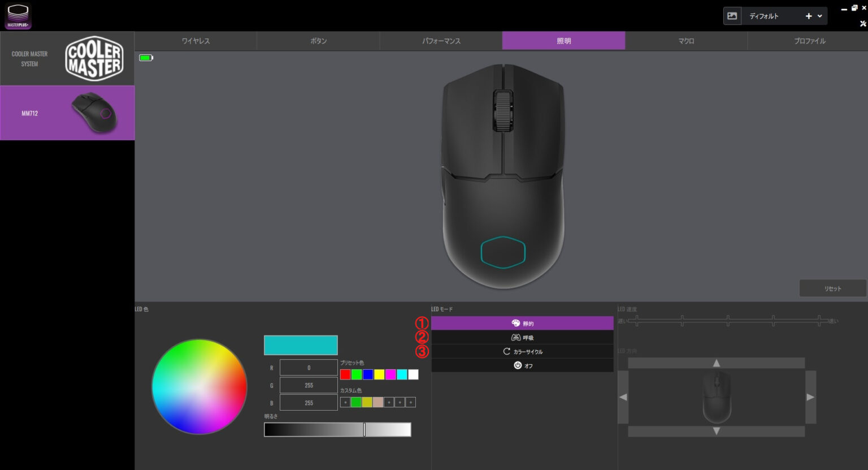Screen dimensions: 868x470
Task: Click the right arrow in LED direction
Action: tap(810, 397)
